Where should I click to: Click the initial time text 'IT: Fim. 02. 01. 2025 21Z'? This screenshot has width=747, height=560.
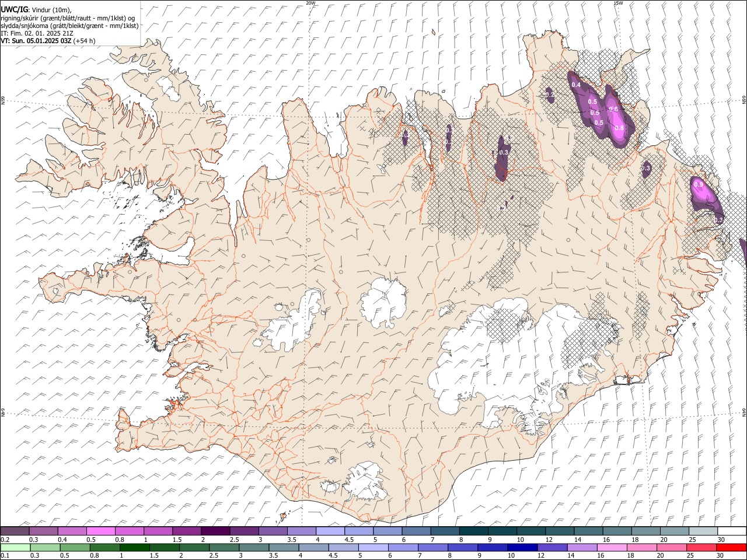tap(37, 33)
